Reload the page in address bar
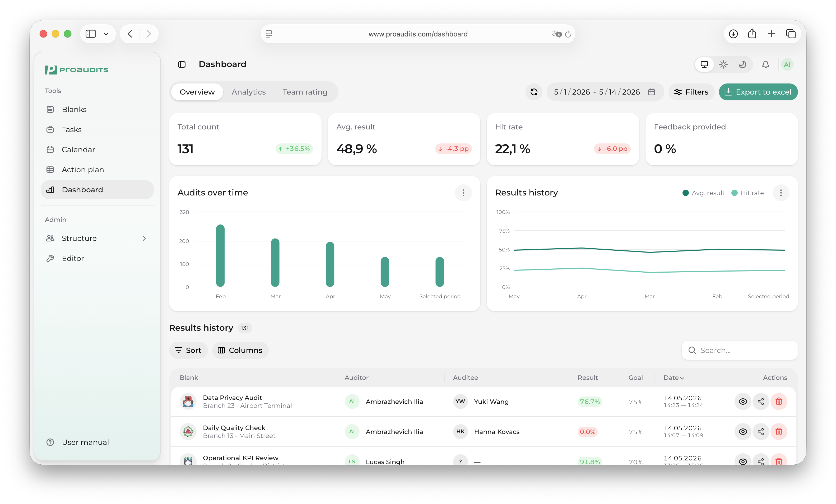The image size is (836, 504). pos(568,34)
